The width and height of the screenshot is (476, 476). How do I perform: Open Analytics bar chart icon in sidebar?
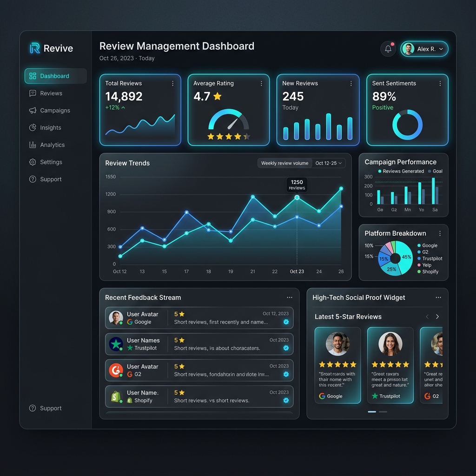click(33, 145)
